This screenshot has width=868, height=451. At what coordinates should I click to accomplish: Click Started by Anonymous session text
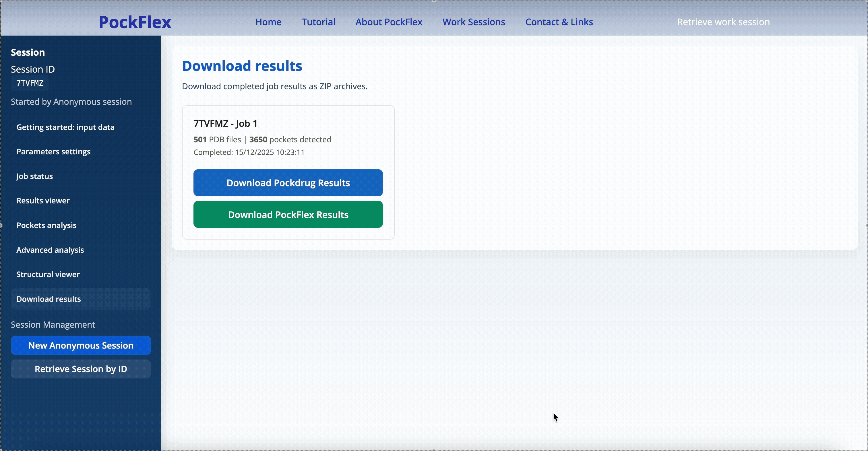(71, 102)
